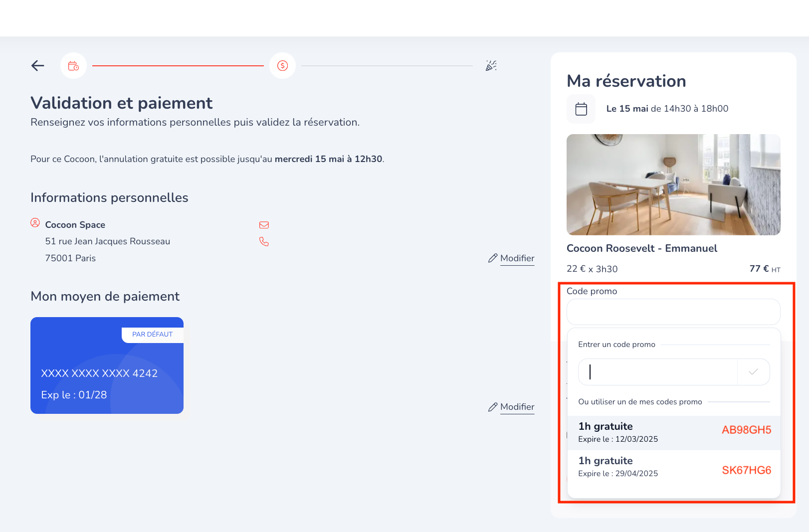
Task: Click the calendar icon next to reservation date
Action: click(581, 109)
